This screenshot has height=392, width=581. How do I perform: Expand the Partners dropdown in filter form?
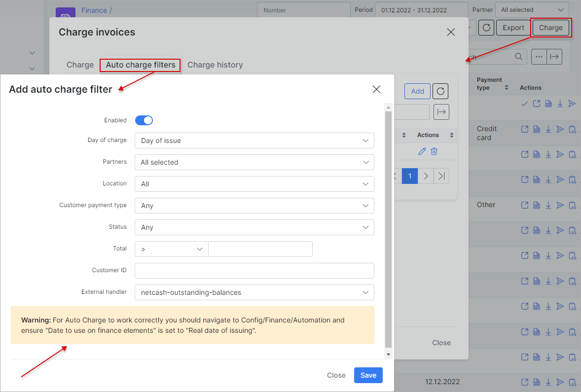[254, 162]
